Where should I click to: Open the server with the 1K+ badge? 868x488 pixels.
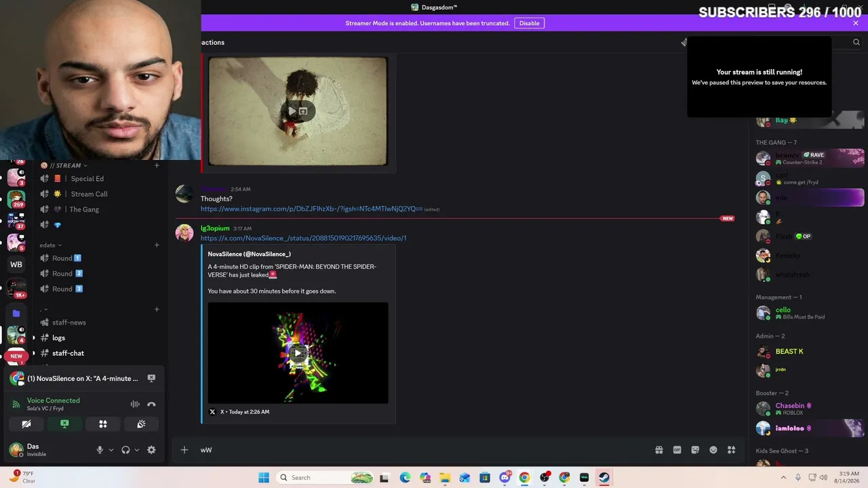point(16,288)
